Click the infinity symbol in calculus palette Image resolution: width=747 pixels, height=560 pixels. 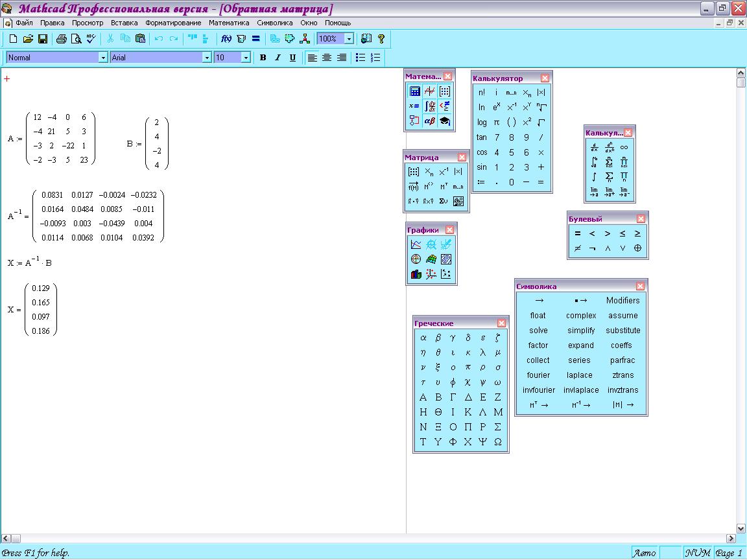(x=624, y=148)
